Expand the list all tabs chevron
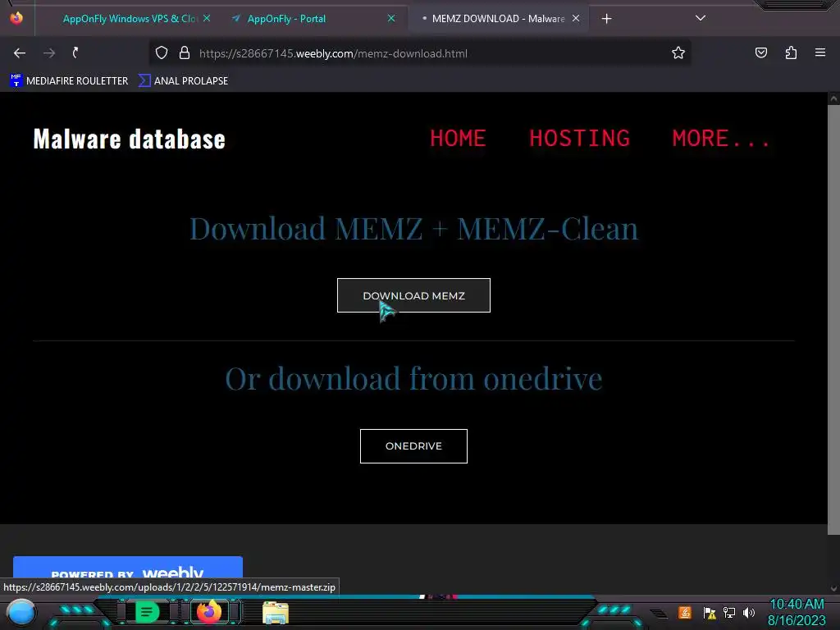Image resolution: width=840 pixels, height=630 pixels. pyautogui.click(x=701, y=18)
